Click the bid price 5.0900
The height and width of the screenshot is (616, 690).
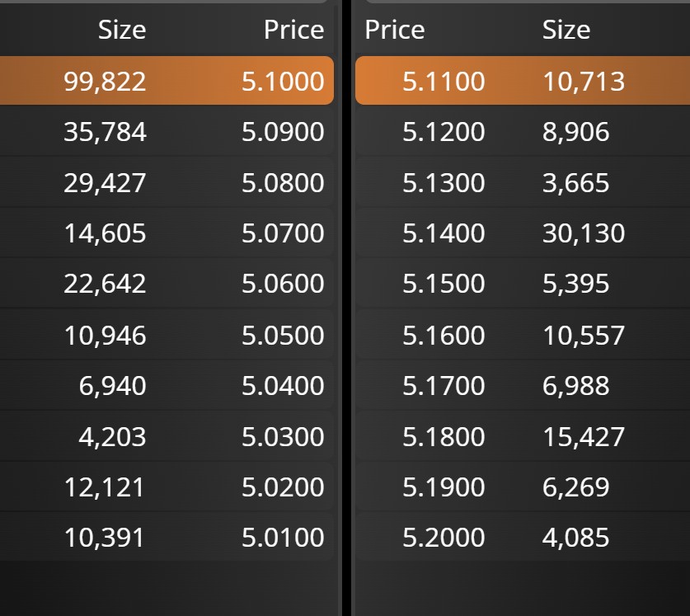283,132
